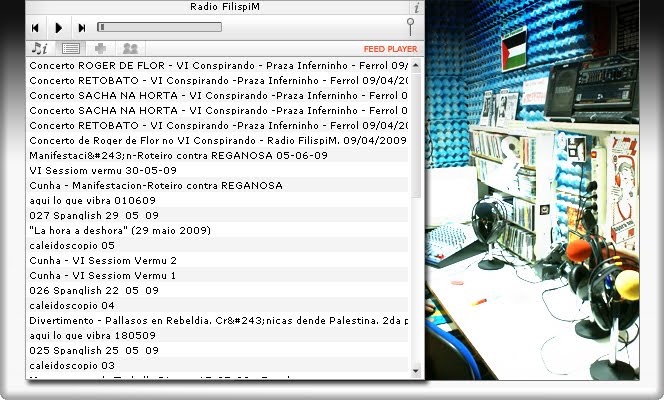
Task: Select '026 Spanglish 22 05 09' track
Action: 218,291
